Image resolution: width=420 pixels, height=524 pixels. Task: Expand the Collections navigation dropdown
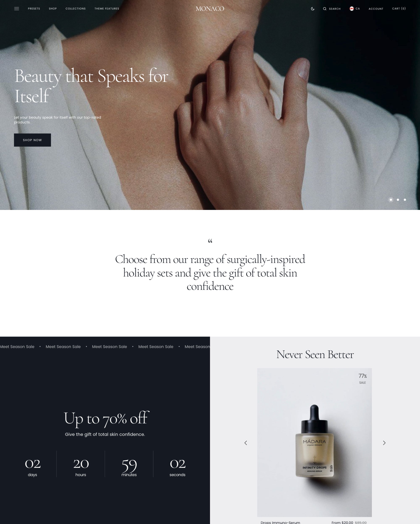pyautogui.click(x=75, y=8)
